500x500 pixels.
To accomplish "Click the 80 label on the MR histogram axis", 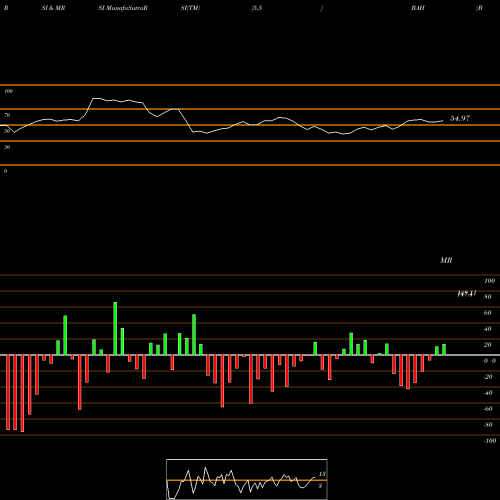I will tap(488, 297).
